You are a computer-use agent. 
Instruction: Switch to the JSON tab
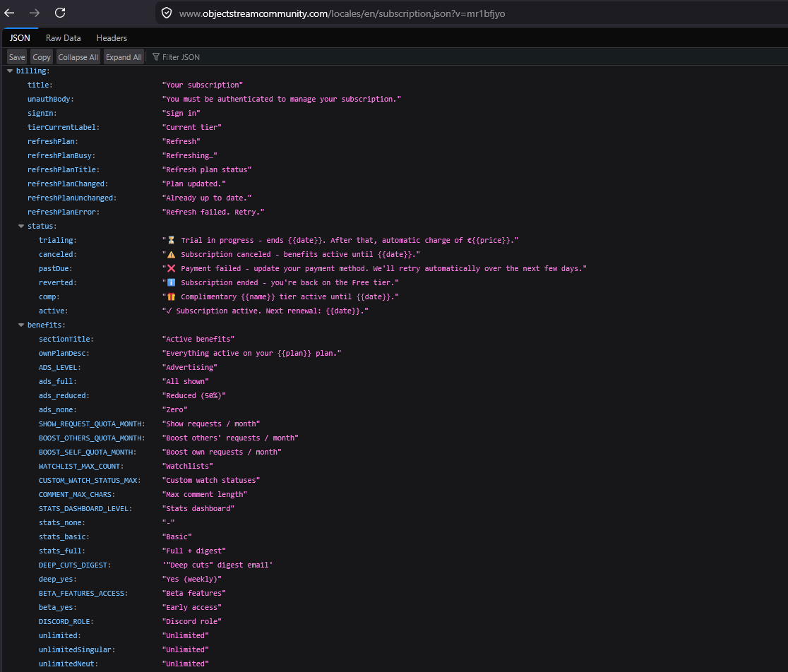tap(20, 38)
